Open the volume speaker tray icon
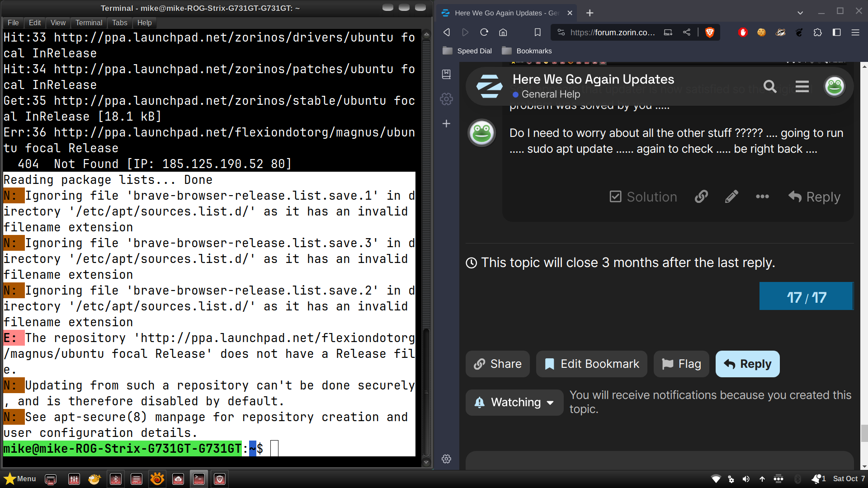Image resolution: width=868 pixels, height=488 pixels. (x=746, y=479)
